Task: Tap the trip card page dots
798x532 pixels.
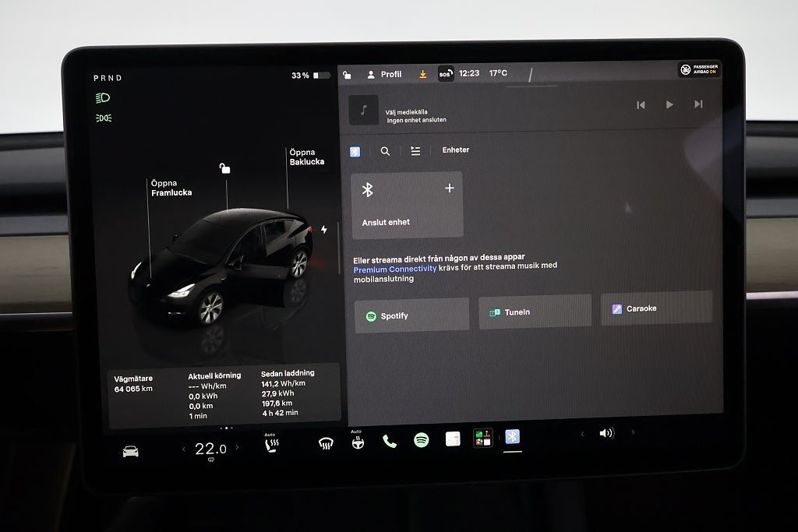Action: 227,428
